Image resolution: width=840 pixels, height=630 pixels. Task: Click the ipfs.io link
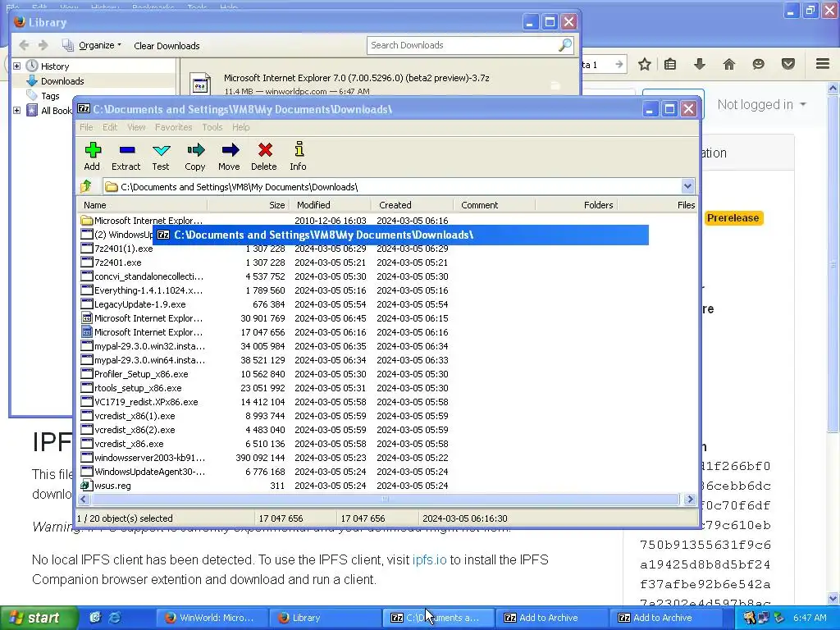[x=429, y=559]
